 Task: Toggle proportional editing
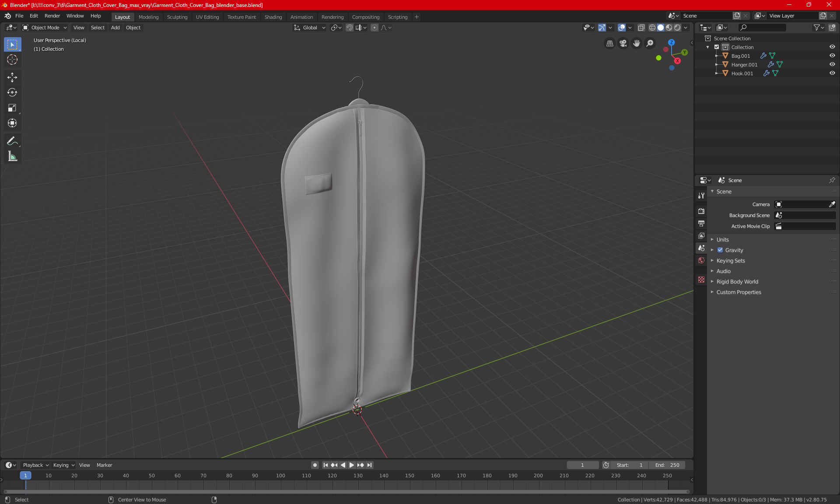(374, 28)
